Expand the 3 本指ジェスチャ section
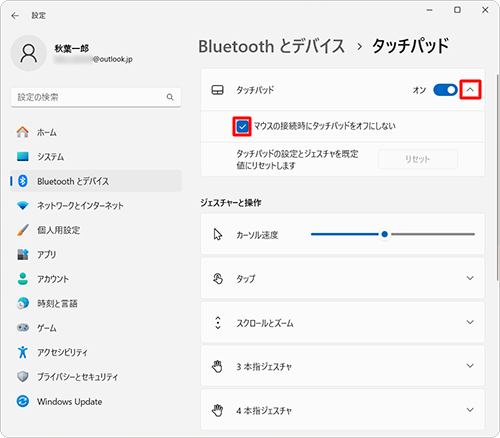This screenshot has height=438, width=500. click(x=470, y=366)
